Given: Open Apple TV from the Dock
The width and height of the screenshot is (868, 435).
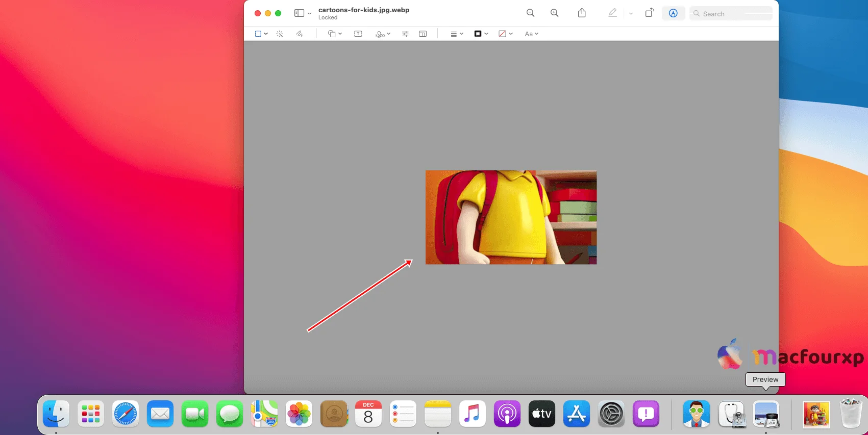Looking at the screenshot, I should tap(542, 414).
